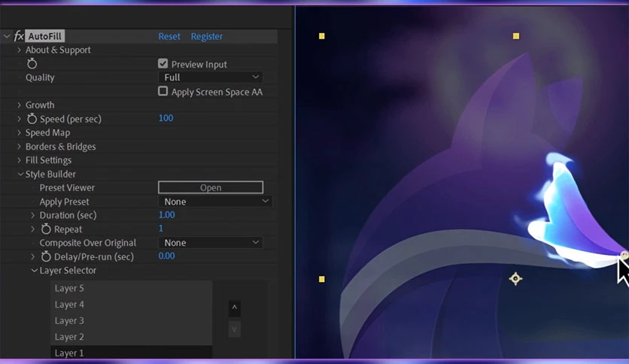The height and width of the screenshot is (364, 629).
Task: Toggle the stopwatch above the Quality row
Action: coord(32,64)
